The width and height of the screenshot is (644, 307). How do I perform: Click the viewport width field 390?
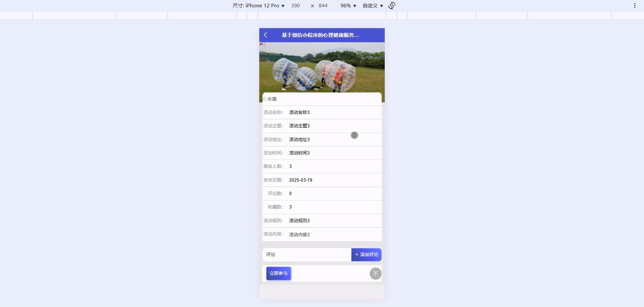coord(295,5)
